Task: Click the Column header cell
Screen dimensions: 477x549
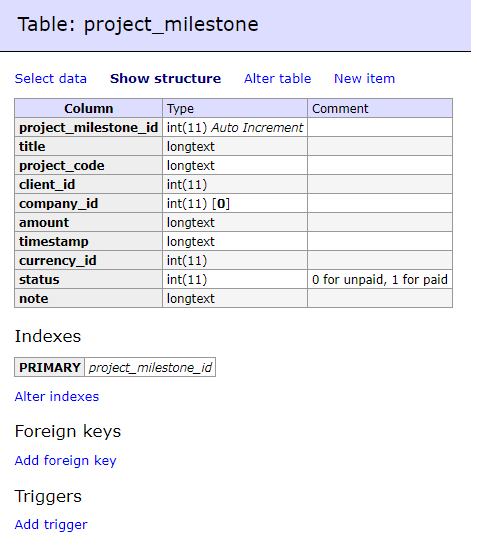Action: [89, 109]
